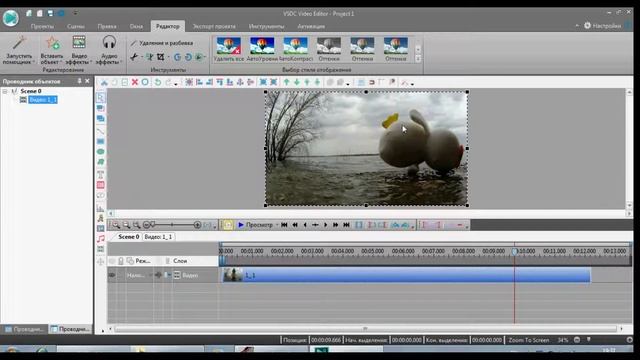Click the cut scissors icon in editing toolbar
640x360 pixels.
(x=104, y=82)
